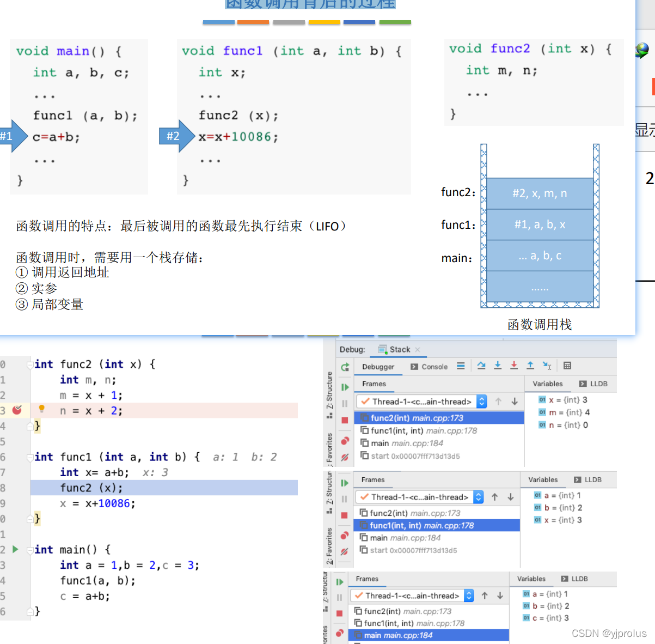Resume program in panel showing variables a, b, c
This screenshot has width=655, height=644.
(340, 582)
